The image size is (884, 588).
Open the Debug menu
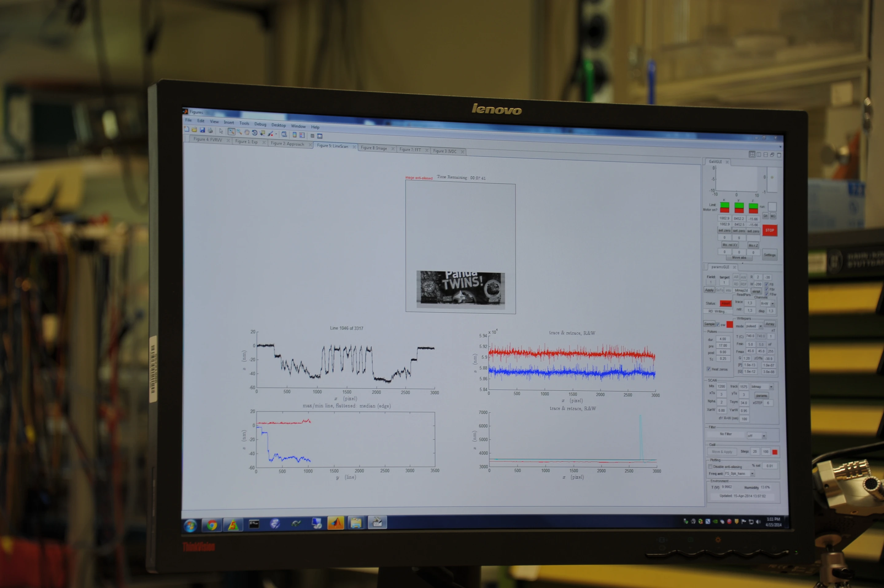260,124
